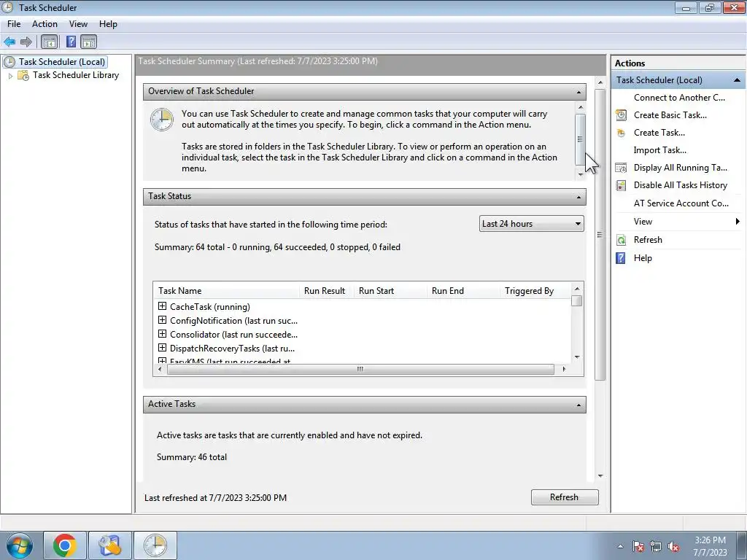Collapse the Task Scheduler (Local) actions group
747x560 pixels.
point(737,80)
